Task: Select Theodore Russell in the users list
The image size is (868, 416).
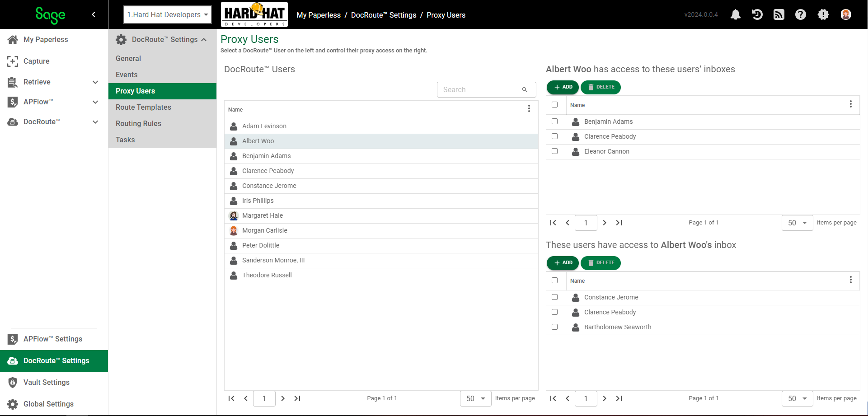Action: coord(381,275)
